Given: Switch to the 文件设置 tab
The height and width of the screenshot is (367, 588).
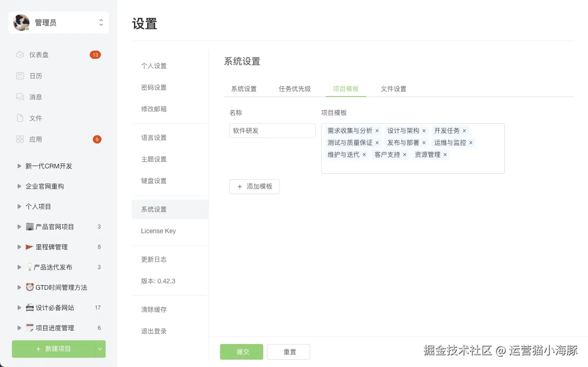Looking at the screenshot, I should [x=394, y=89].
